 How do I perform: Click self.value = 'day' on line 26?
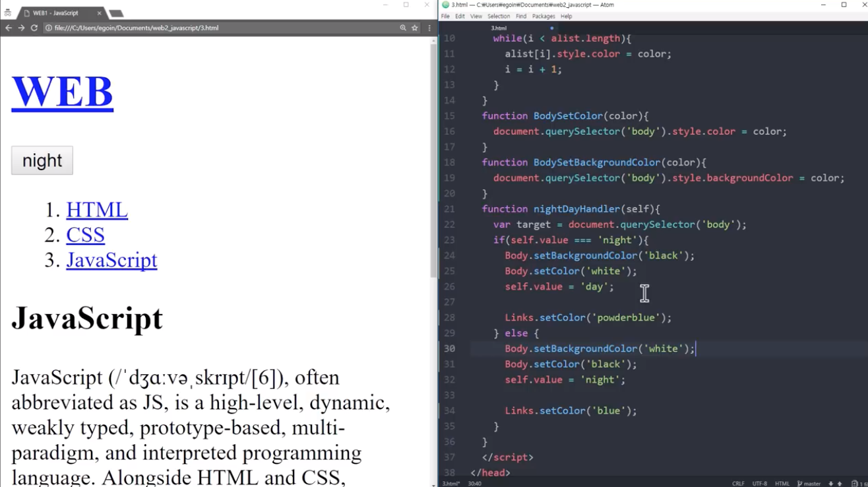coord(559,286)
